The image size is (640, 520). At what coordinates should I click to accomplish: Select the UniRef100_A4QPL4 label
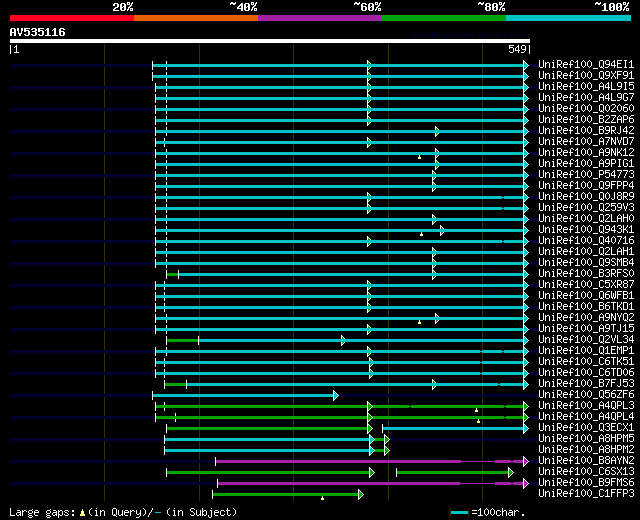586,417
